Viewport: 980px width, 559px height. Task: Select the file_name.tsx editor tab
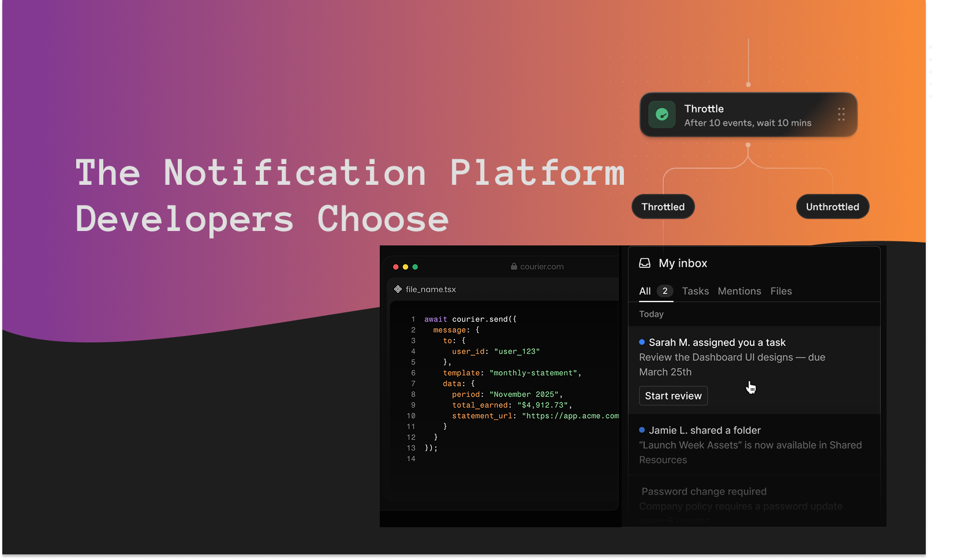pyautogui.click(x=430, y=289)
